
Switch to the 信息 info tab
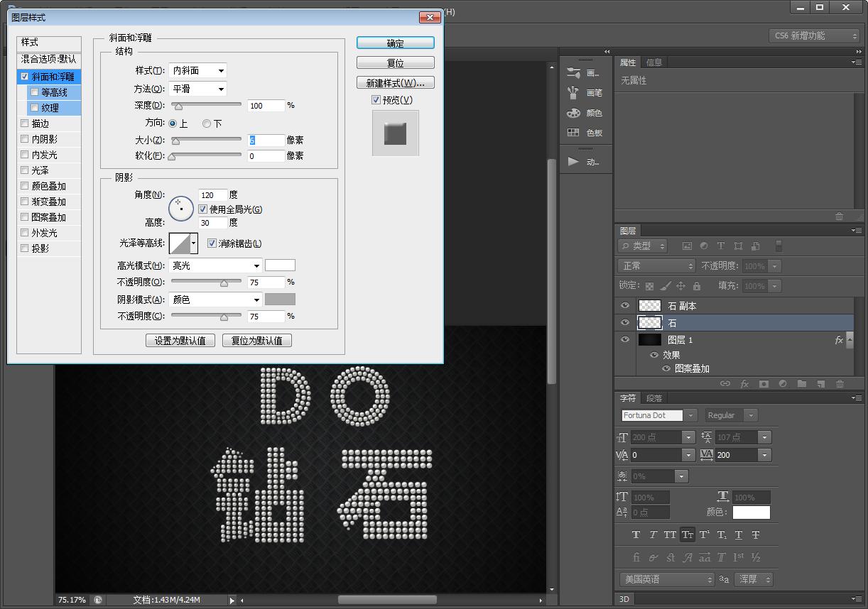click(x=654, y=62)
